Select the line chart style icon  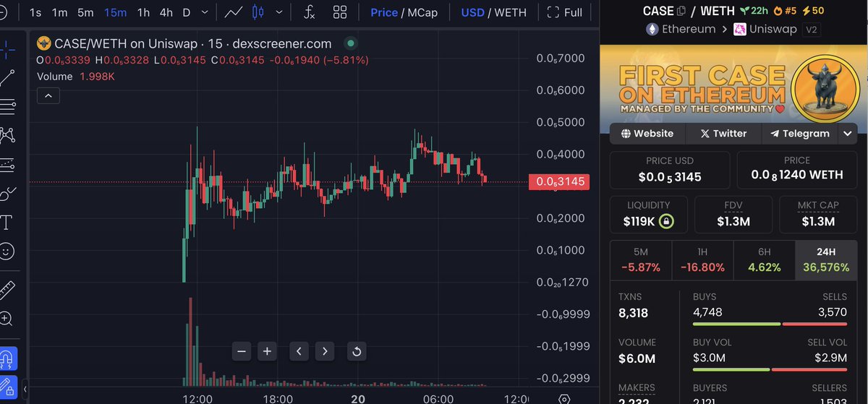234,12
